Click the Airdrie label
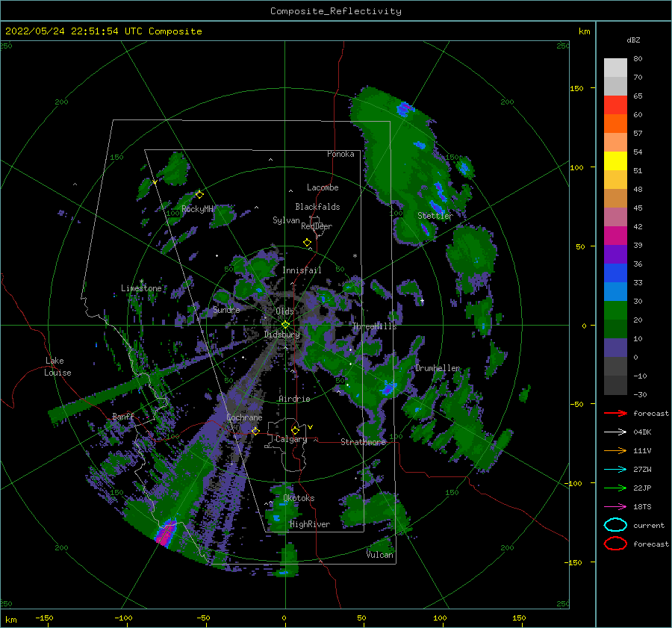 click(294, 399)
